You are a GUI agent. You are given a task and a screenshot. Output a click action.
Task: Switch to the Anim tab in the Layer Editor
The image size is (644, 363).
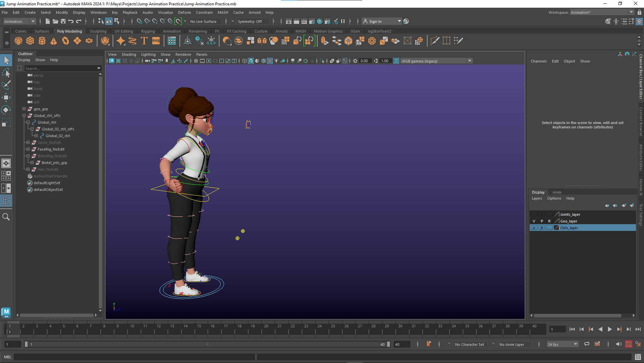click(557, 192)
